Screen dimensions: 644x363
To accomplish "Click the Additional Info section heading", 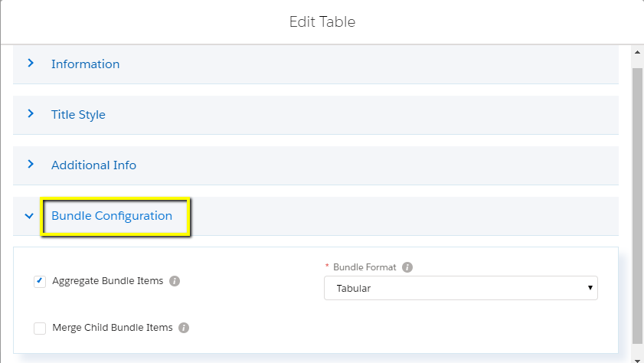I will click(93, 165).
